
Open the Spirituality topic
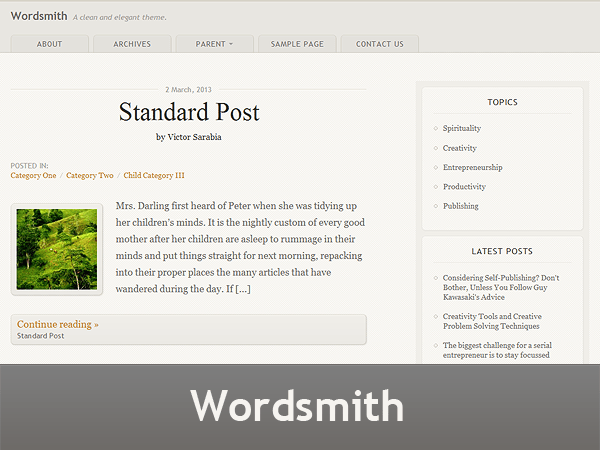point(462,128)
